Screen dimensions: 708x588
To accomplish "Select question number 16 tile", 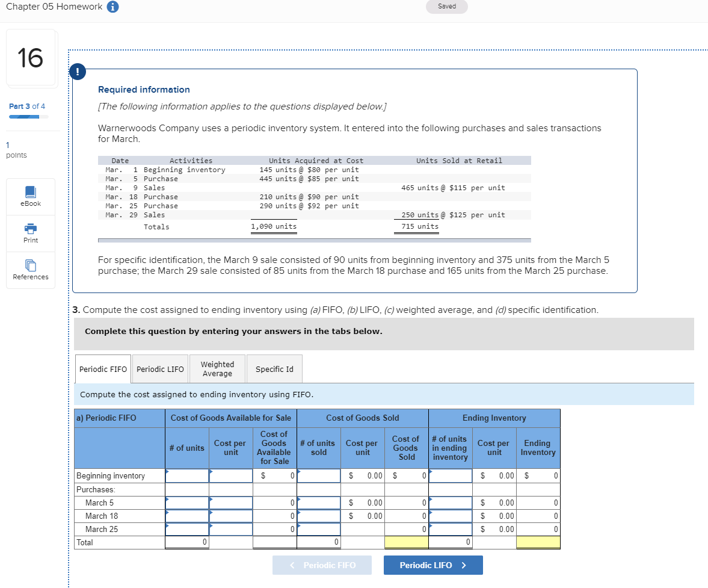I will pos(31,57).
